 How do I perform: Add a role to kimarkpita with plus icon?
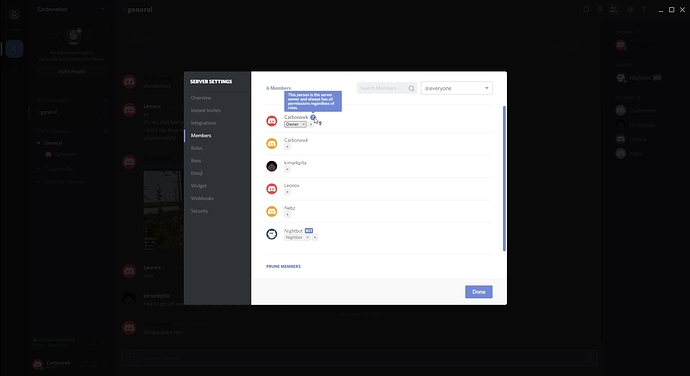(x=287, y=170)
